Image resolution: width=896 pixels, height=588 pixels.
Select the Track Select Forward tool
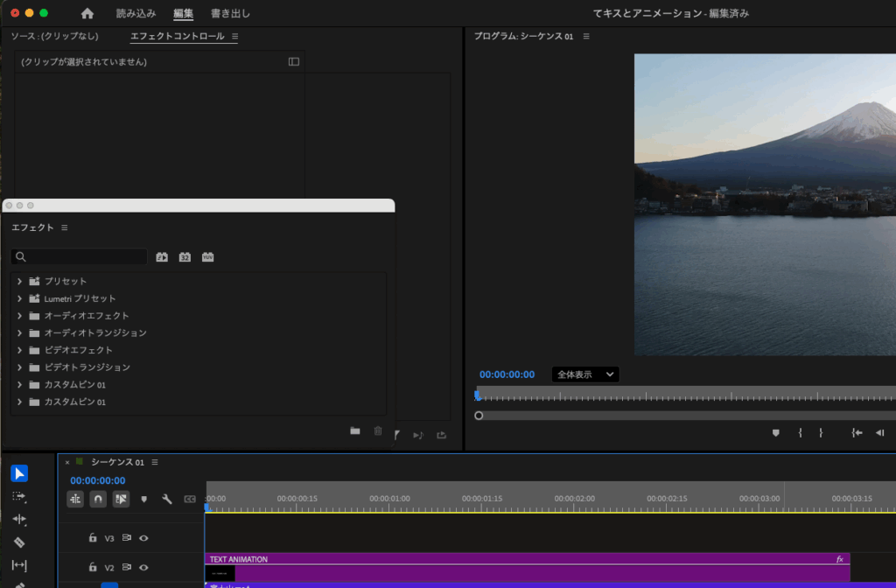19,496
